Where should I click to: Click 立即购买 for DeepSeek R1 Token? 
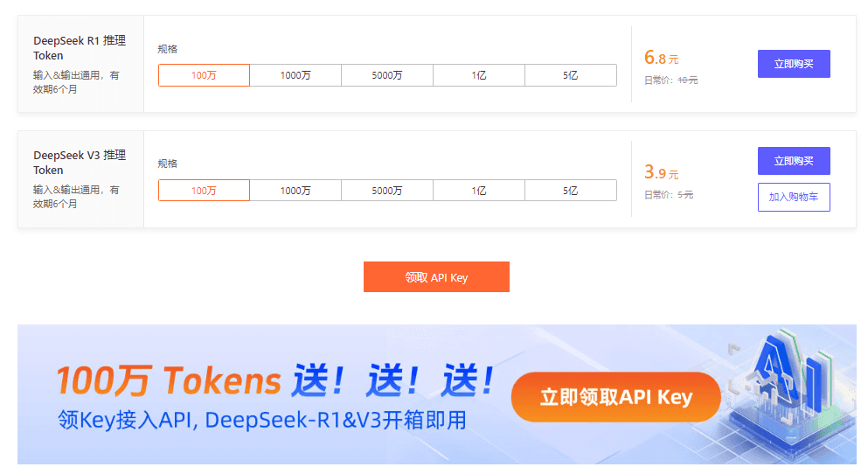coord(794,64)
